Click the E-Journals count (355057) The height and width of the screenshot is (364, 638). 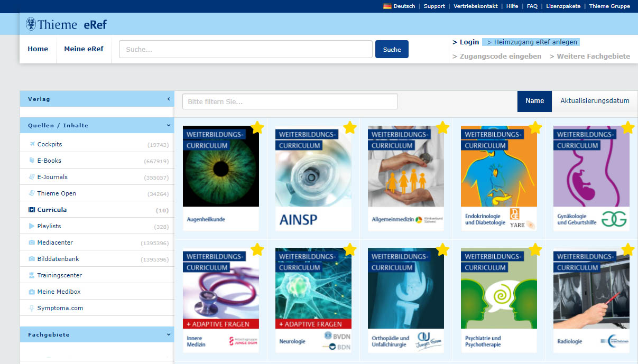point(156,178)
